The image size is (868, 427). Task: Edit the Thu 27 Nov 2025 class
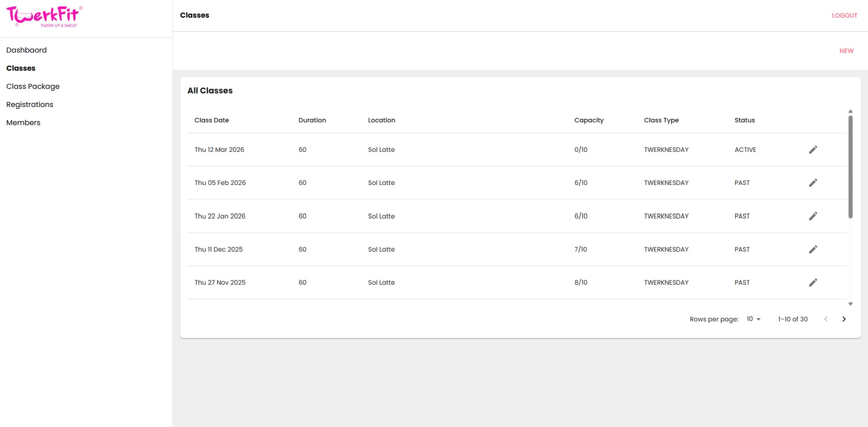[x=813, y=282]
